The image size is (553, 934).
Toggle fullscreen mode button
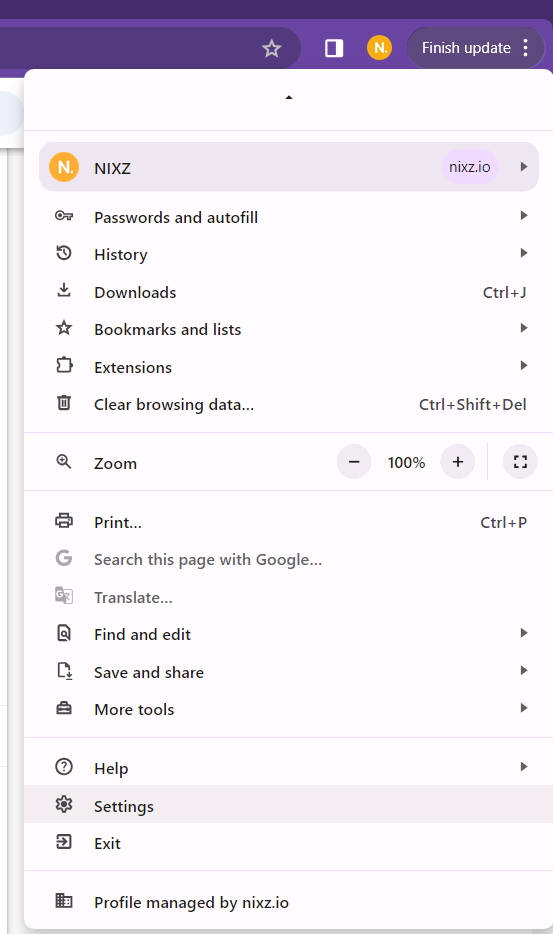(520, 462)
